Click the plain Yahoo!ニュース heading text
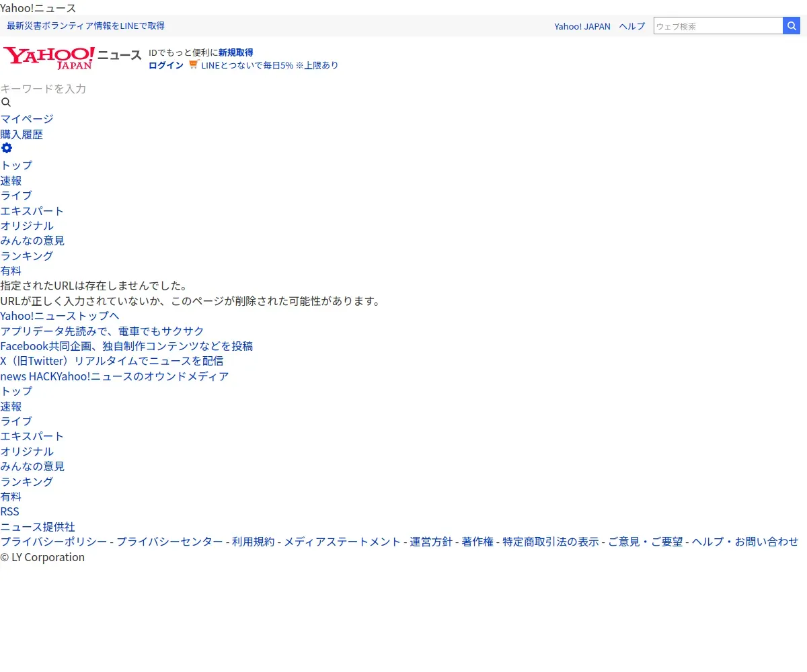This screenshot has width=807, height=672. coord(38,8)
